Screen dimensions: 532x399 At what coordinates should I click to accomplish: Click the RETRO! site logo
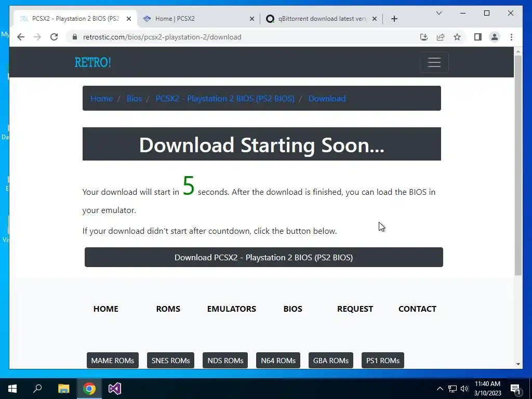[92, 62]
